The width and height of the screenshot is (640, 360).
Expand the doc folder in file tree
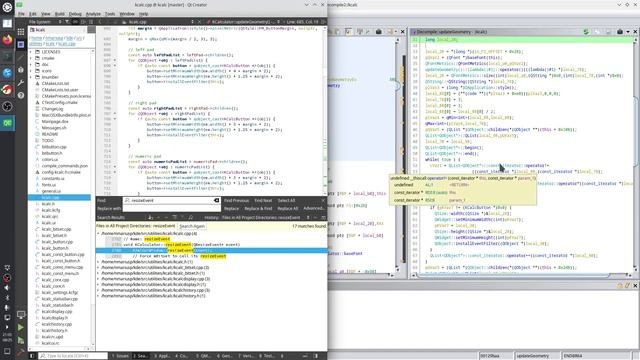coord(31,64)
